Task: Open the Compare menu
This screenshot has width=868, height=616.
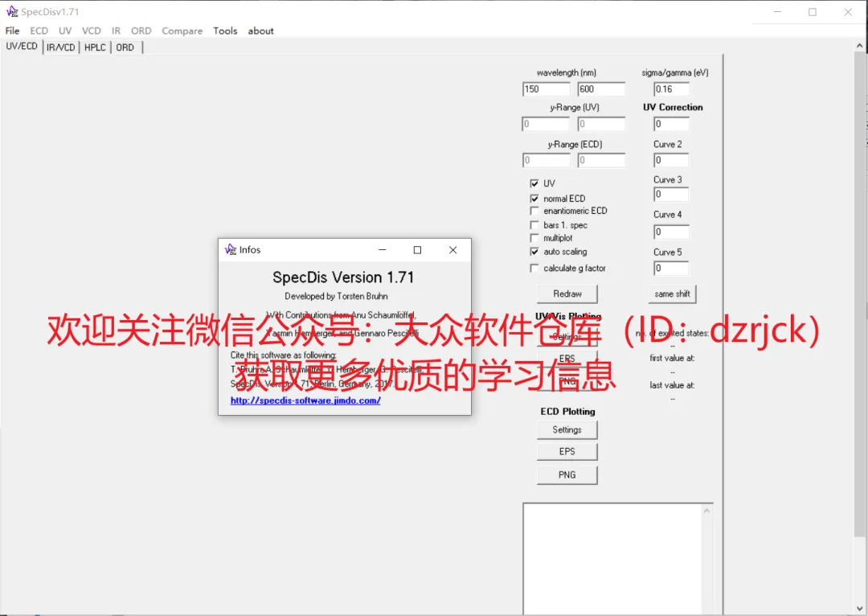Action: [x=182, y=31]
